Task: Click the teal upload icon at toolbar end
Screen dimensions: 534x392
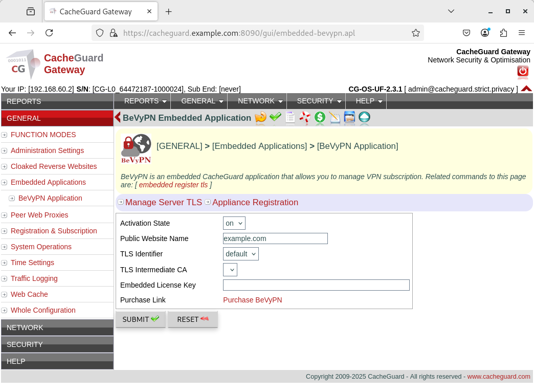Action: [363, 118]
